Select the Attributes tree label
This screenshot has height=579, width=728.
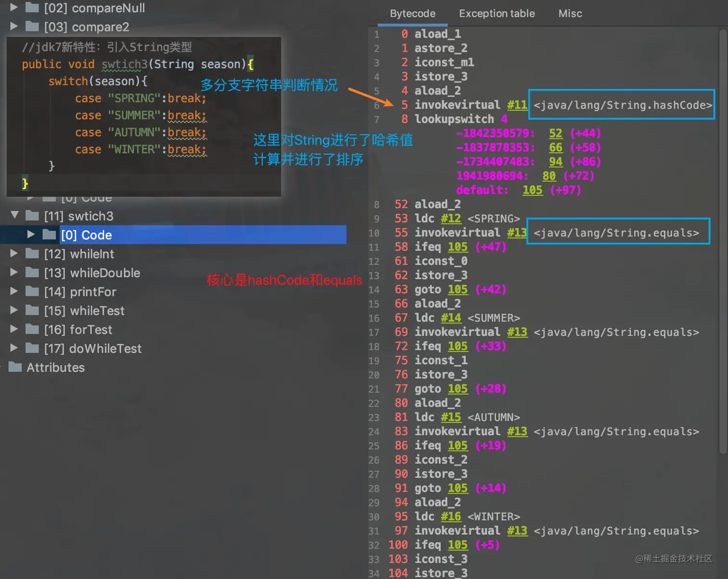point(56,367)
